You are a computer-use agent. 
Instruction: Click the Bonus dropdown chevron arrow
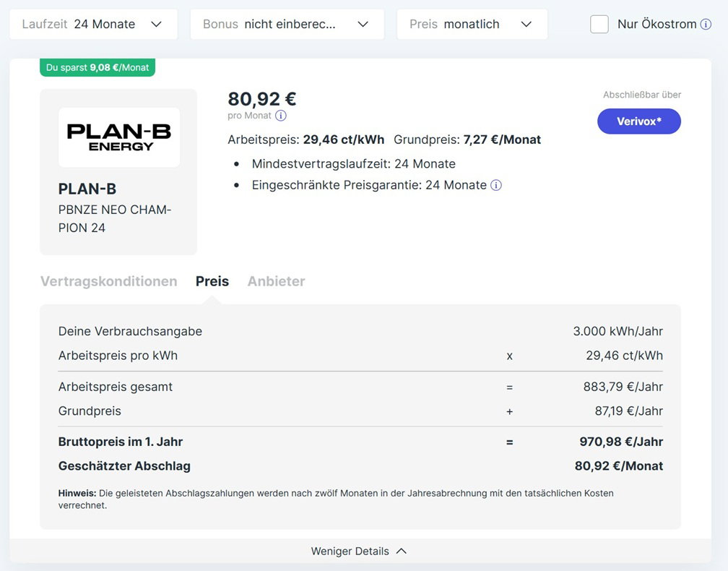point(363,24)
